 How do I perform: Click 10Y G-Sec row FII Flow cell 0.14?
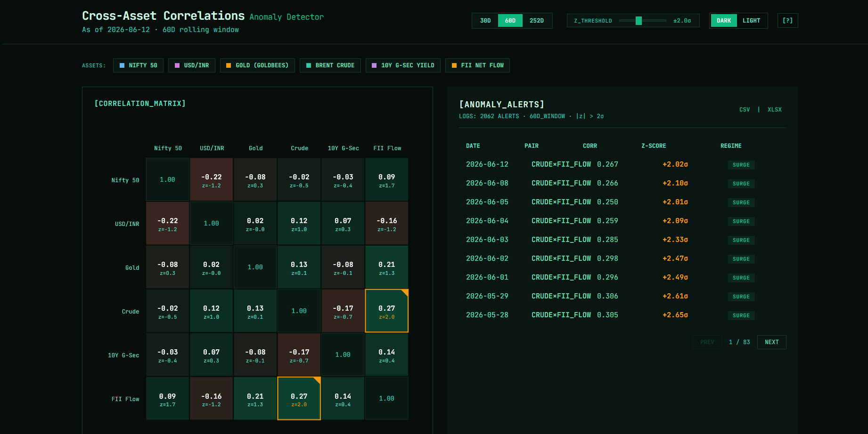pos(387,355)
